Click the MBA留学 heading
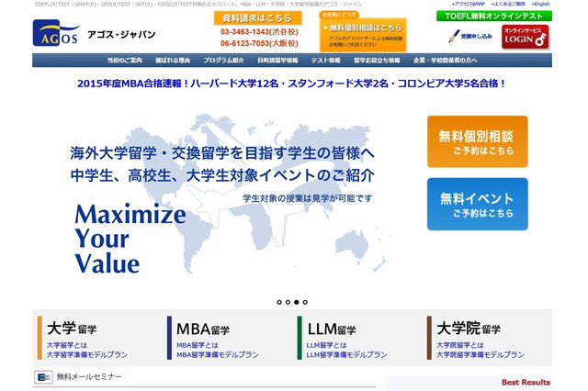Screen dimensions: 588x391 point(203,330)
